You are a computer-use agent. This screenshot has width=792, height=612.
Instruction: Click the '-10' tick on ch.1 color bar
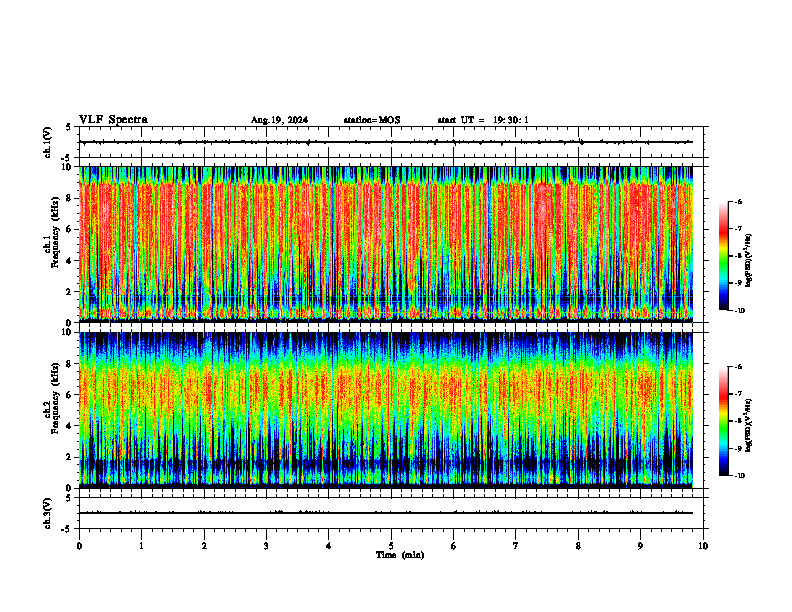coord(739,311)
